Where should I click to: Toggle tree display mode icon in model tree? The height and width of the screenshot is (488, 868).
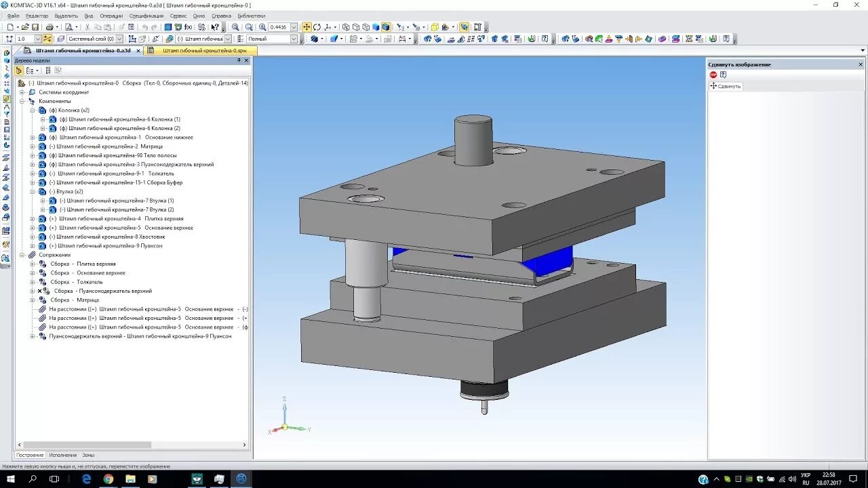(19, 70)
